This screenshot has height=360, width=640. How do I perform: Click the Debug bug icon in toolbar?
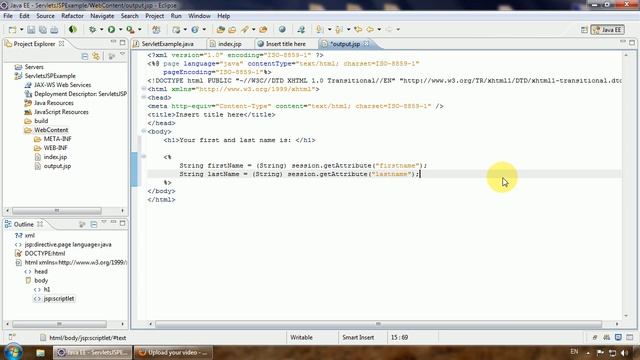(93, 29)
